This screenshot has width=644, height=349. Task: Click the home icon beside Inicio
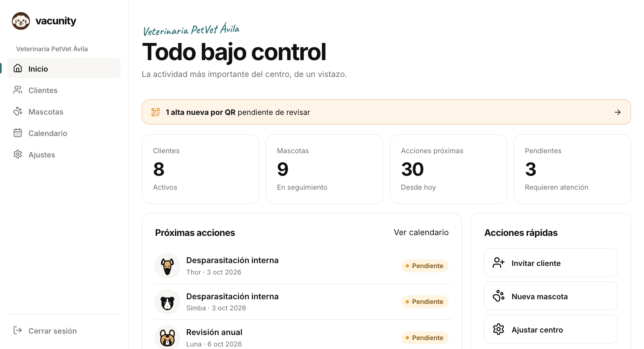tap(18, 68)
